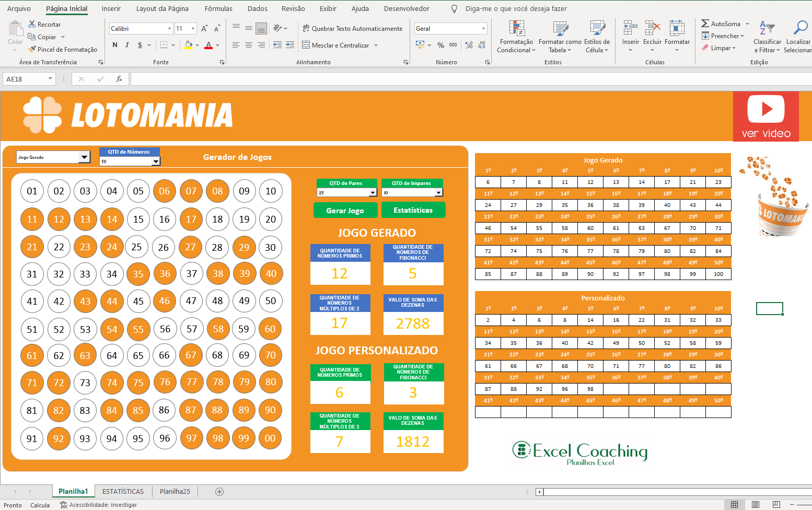Click the Recortar scissors icon

click(32, 24)
